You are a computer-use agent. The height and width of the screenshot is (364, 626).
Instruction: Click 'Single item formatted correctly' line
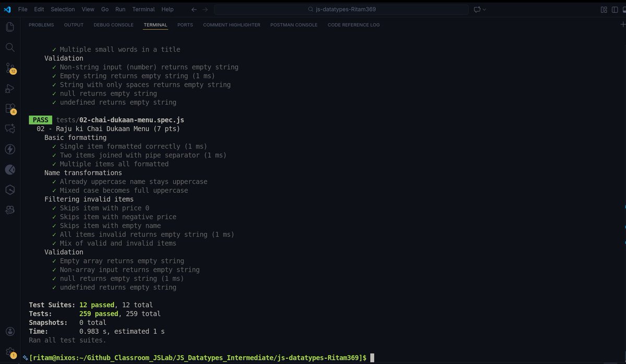point(129,147)
